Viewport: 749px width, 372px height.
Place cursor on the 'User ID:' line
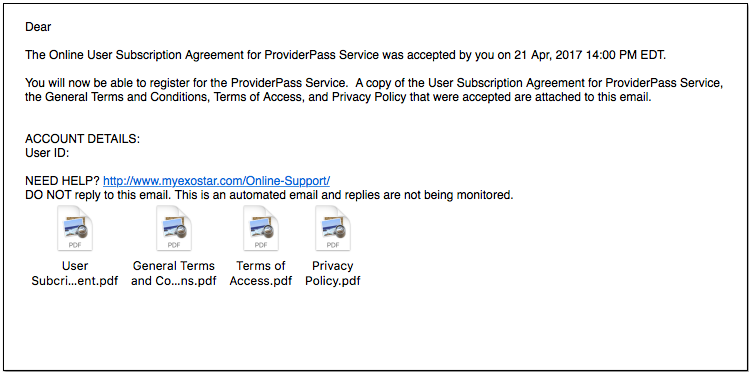(x=47, y=153)
